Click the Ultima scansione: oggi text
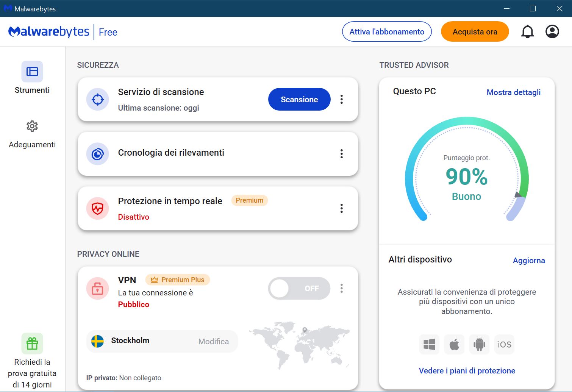This screenshot has height=392, width=572. point(158,108)
